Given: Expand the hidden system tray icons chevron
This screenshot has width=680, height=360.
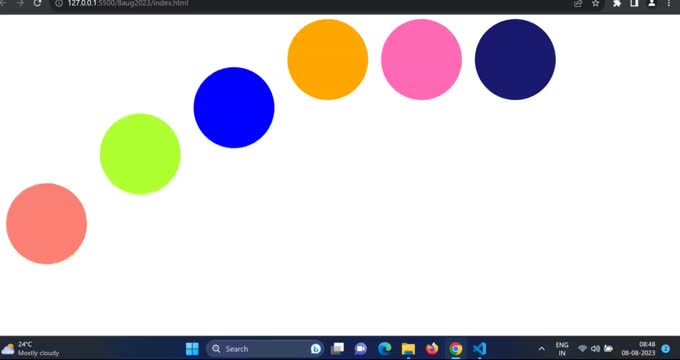Looking at the screenshot, I should click(x=541, y=349).
